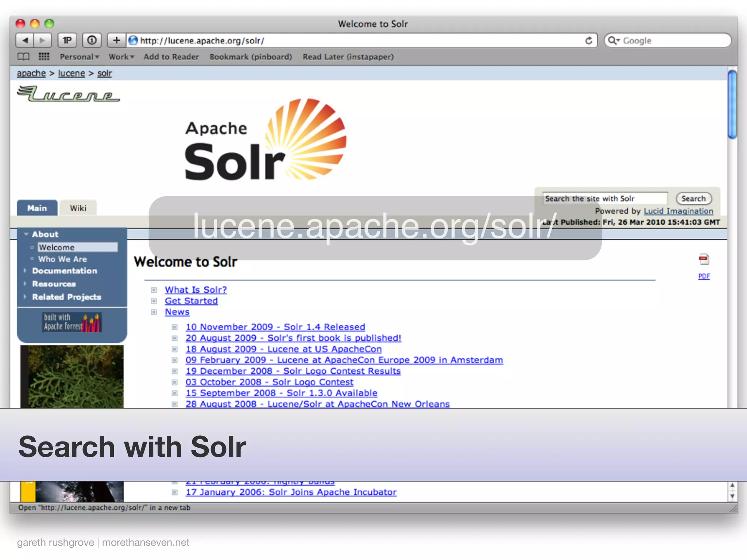Open Solr 1.3.0 Available link
Screen dimensions: 747x560
pyautogui.click(x=281, y=393)
